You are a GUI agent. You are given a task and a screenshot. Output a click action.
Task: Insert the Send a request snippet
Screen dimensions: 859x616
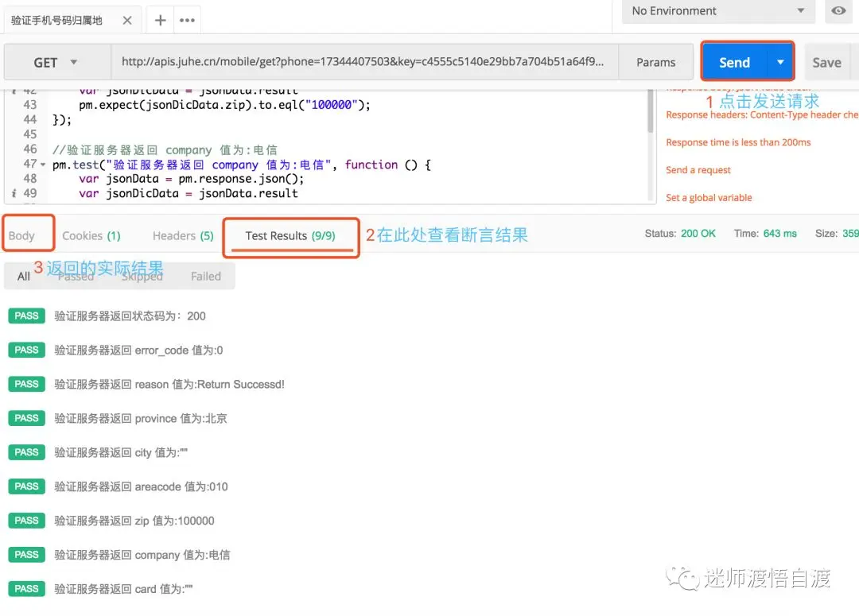tap(698, 170)
